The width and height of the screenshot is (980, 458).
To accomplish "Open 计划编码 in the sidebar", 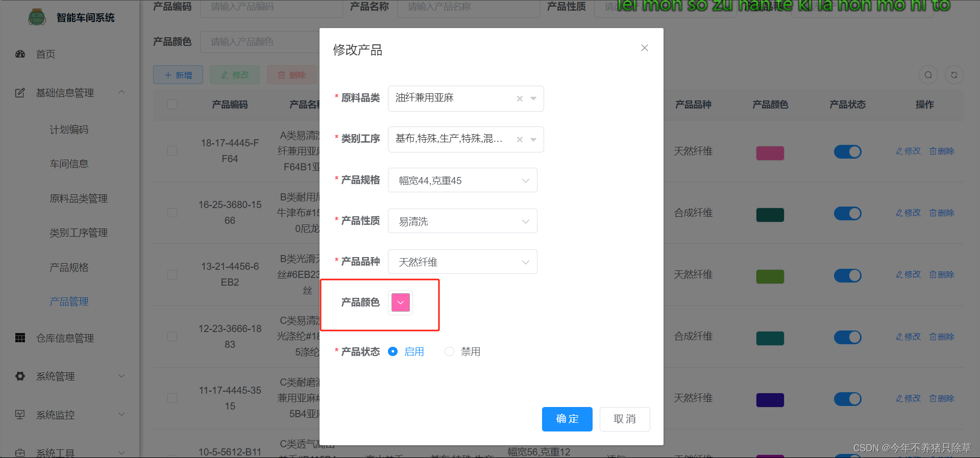I will [x=69, y=130].
